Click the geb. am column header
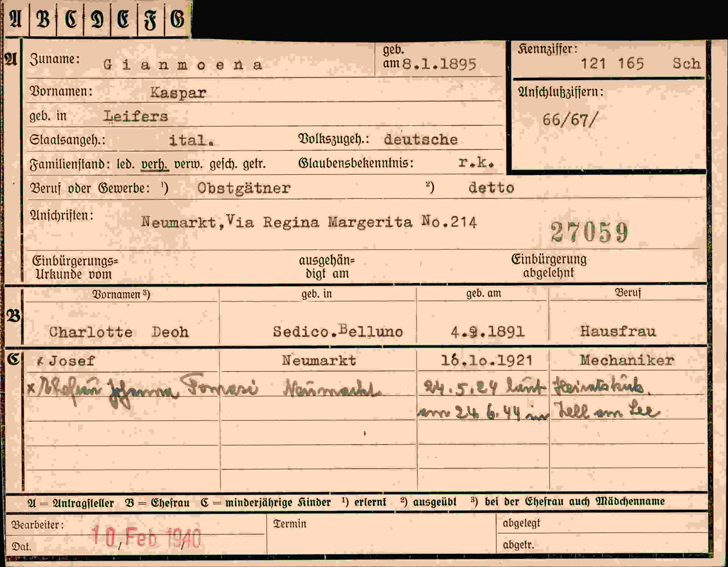Screen dimensions: 728x567 click(483, 293)
